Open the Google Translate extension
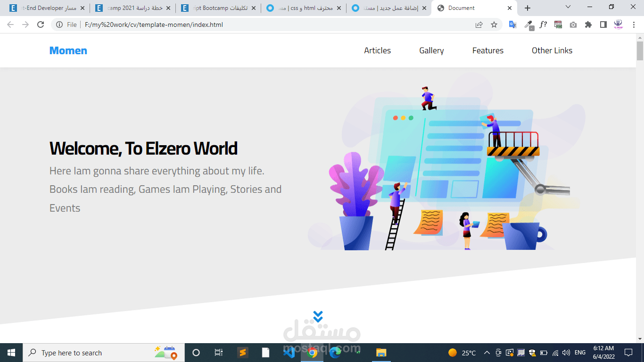This screenshot has width=644, height=362. click(513, 25)
